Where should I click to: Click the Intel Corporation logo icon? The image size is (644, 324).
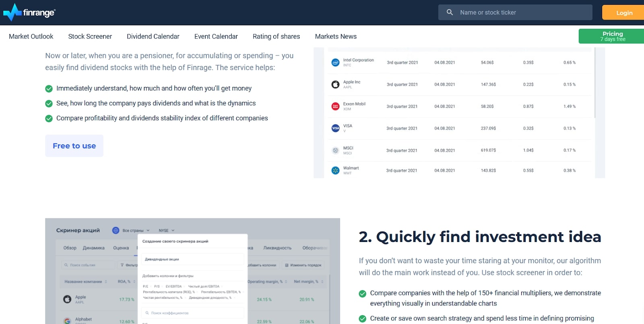tap(335, 62)
